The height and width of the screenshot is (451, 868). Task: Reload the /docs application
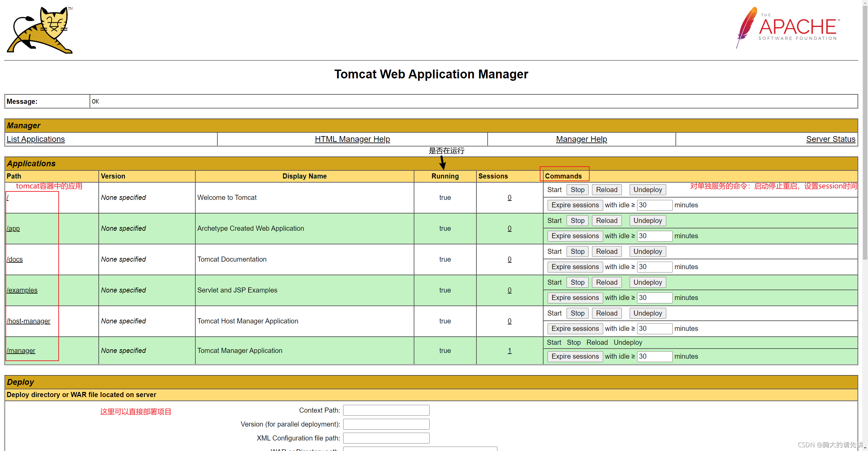pyautogui.click(x=607, y=251)
